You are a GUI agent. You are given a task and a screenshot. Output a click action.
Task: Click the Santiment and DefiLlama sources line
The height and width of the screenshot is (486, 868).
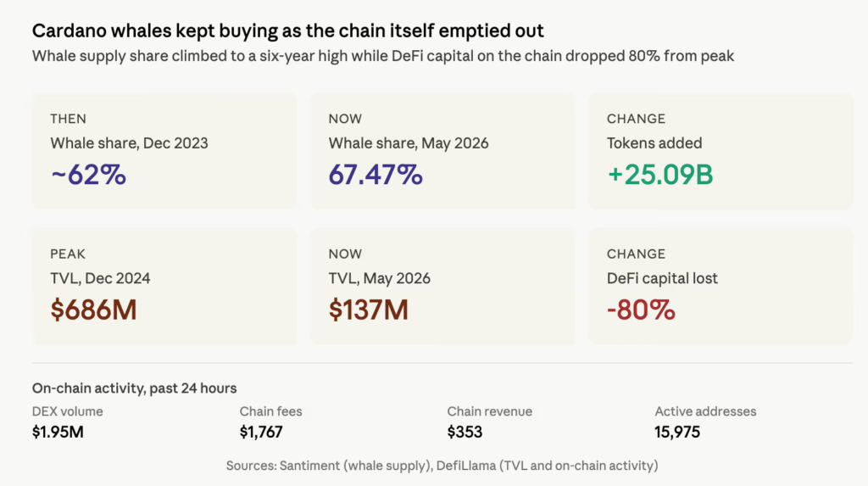point(442,466)
